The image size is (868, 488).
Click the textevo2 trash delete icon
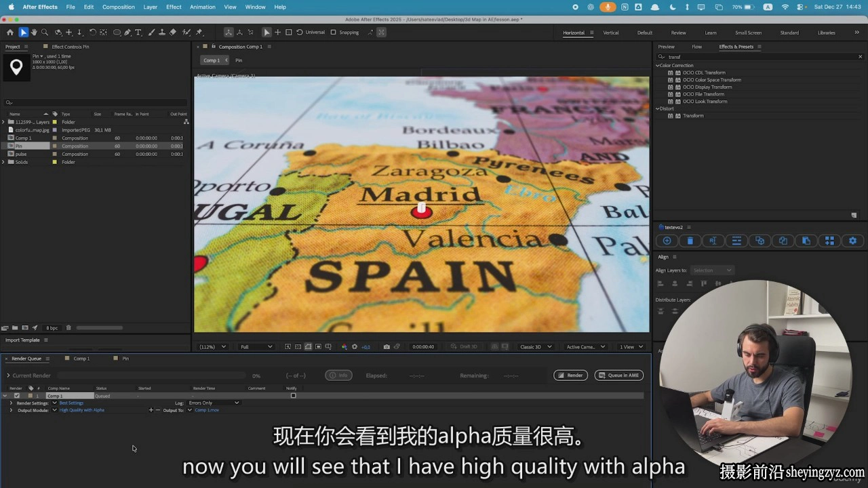pos(690,241)
